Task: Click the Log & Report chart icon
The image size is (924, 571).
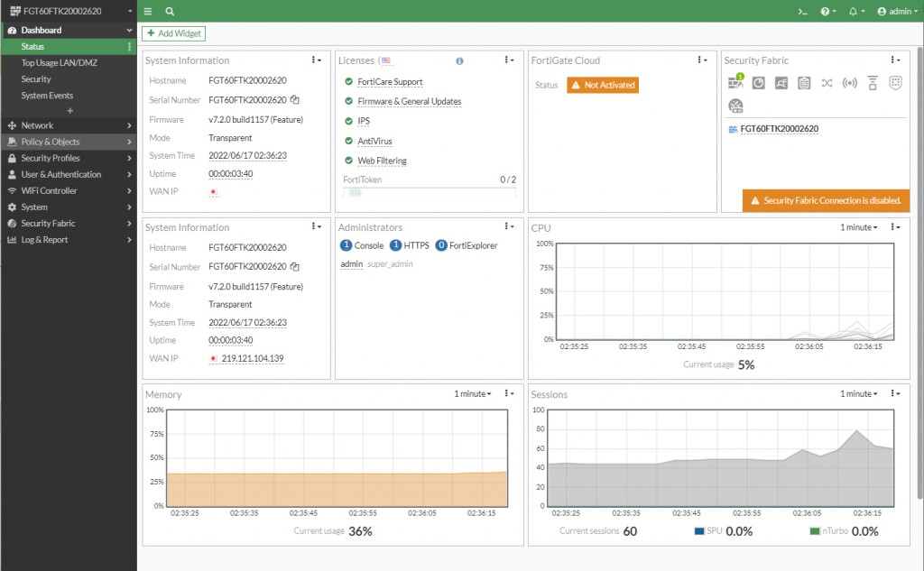Action: coord(12,240)
